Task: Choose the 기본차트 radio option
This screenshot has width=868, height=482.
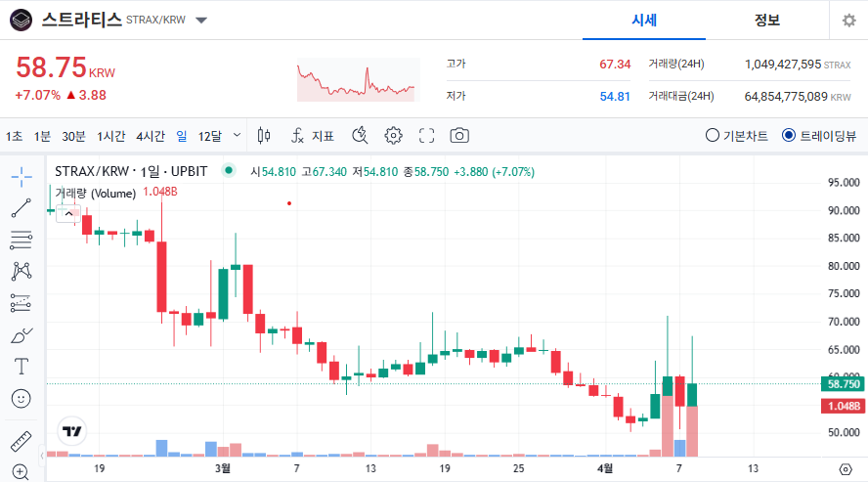Action: (x=737, y=136)
